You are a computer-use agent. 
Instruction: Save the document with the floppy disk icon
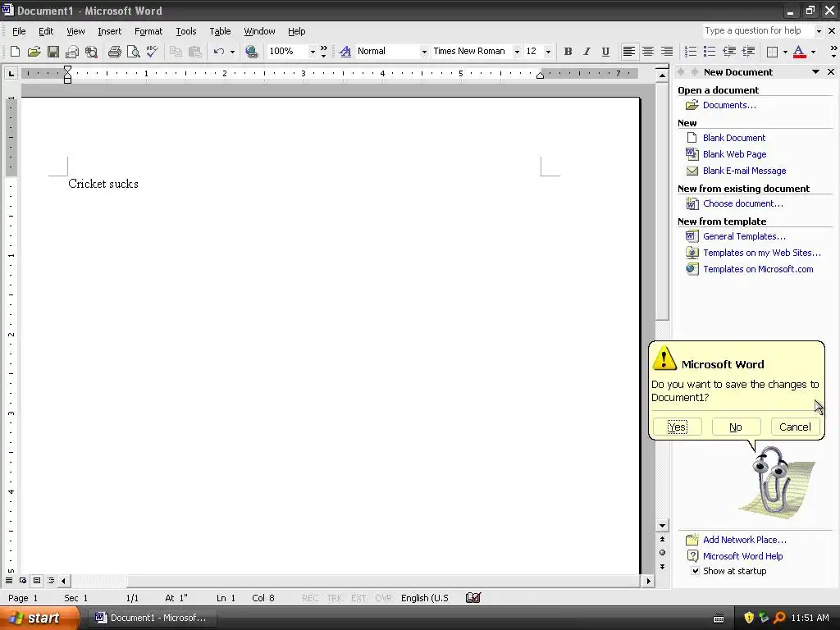click(53, 52)
